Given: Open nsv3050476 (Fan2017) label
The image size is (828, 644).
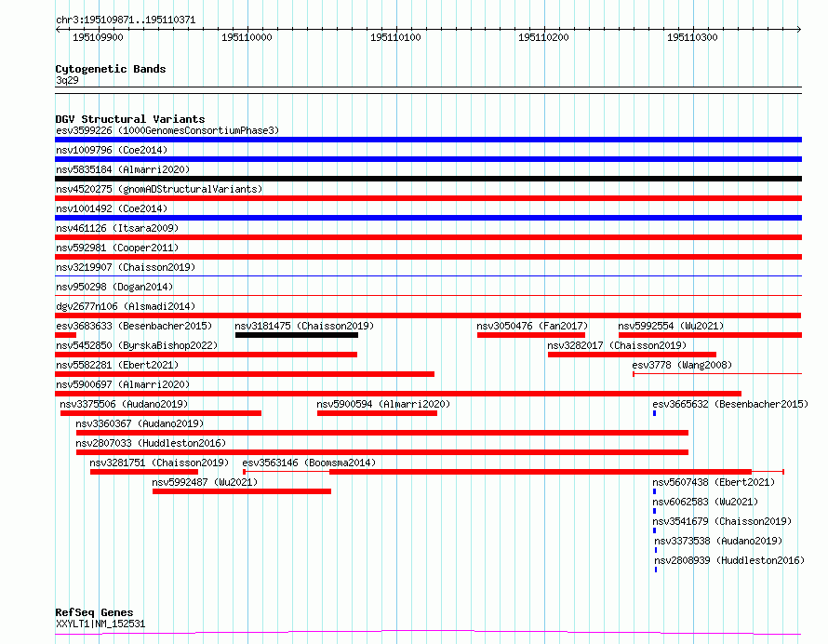Looking at the screenshot, I should click(532, 326).
